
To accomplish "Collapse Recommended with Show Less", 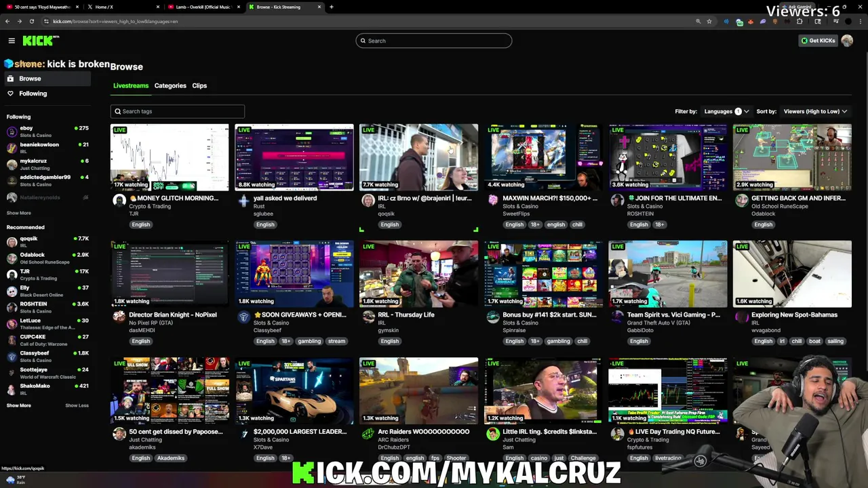I will tap(77, 405).
